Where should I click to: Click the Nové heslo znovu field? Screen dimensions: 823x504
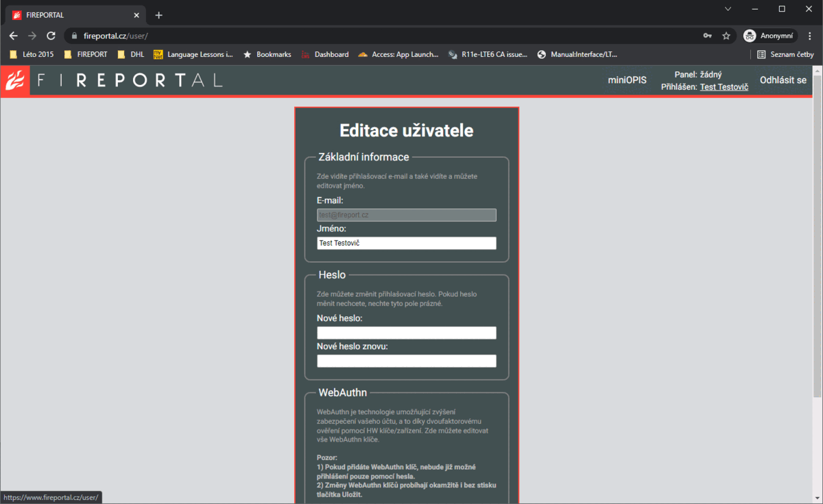click(406, 361)
